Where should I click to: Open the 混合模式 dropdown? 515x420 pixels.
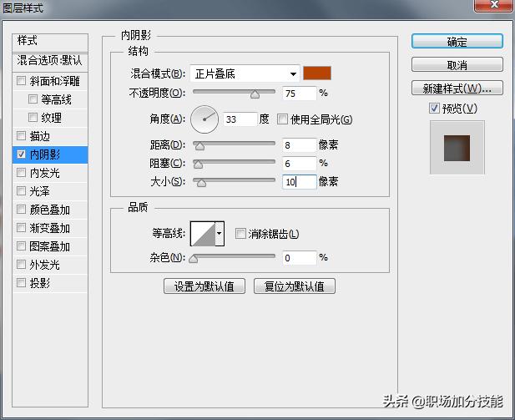click(245, 73)
